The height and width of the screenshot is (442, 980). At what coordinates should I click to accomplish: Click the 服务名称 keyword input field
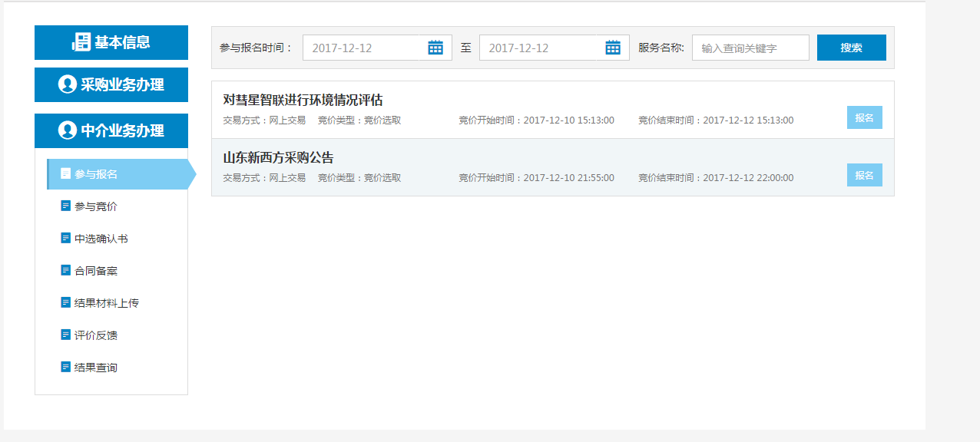750,48
